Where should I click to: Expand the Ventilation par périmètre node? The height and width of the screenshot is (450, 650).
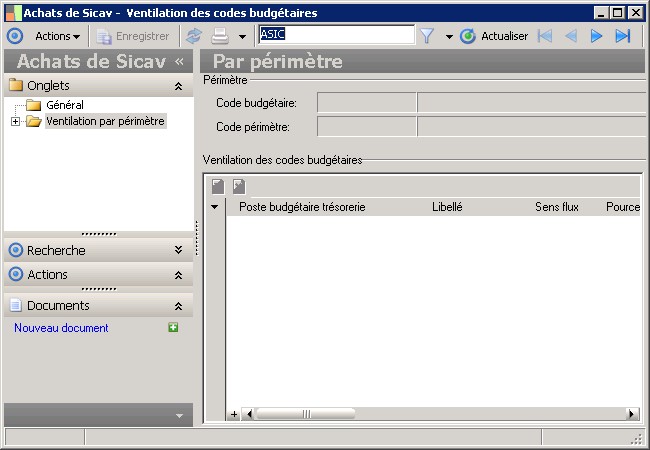tap(15, 121)
